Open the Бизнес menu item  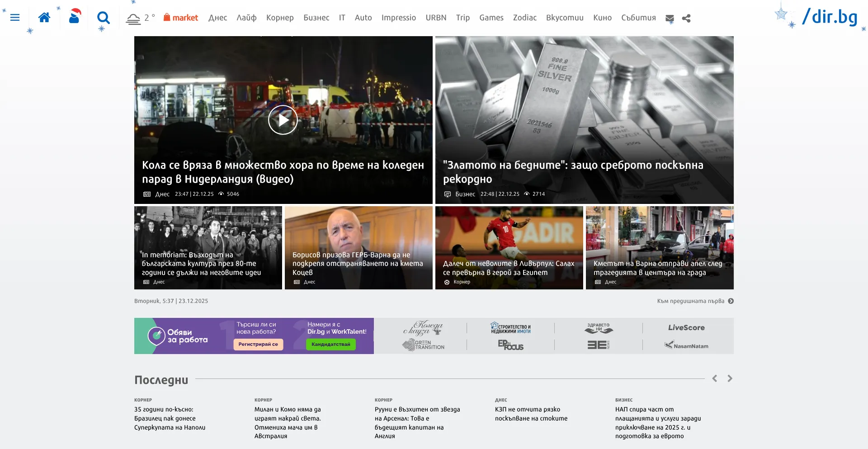316,18
